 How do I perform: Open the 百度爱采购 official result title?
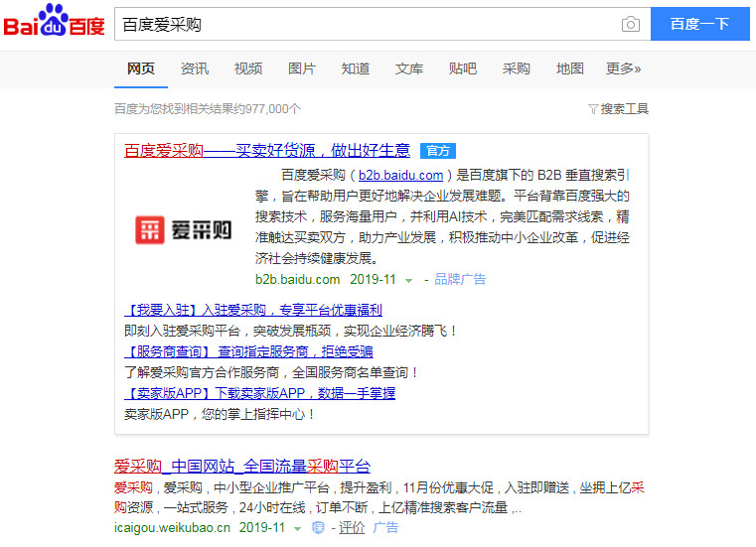(x=266, y=151)
